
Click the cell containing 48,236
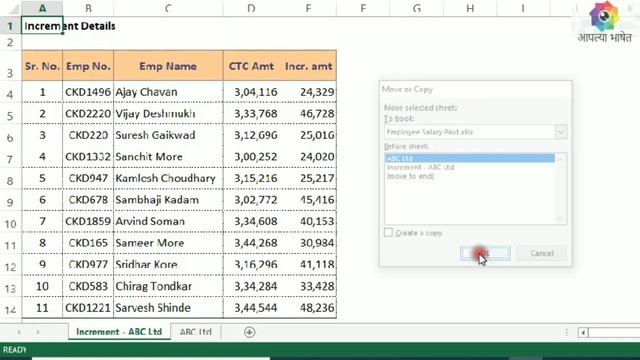tap(308, 308)
